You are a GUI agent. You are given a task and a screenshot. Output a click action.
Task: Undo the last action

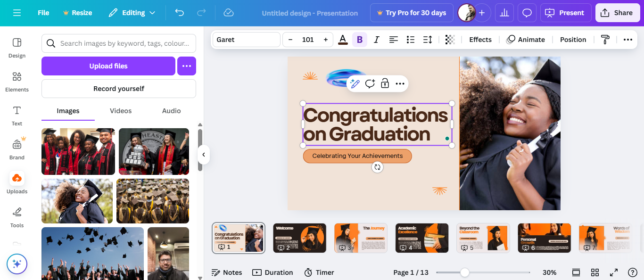(180, 13)
